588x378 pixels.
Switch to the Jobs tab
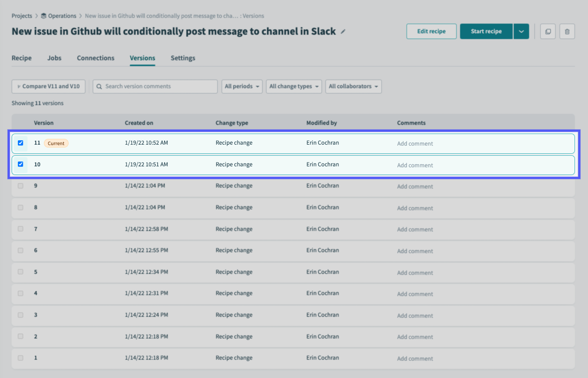coord(54,58)
